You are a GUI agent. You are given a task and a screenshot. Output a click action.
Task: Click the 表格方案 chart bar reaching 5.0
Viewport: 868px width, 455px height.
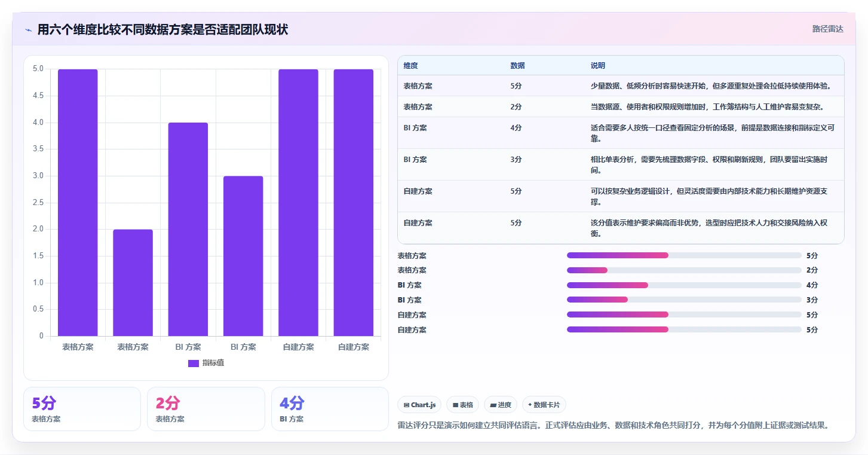[78, 203]
